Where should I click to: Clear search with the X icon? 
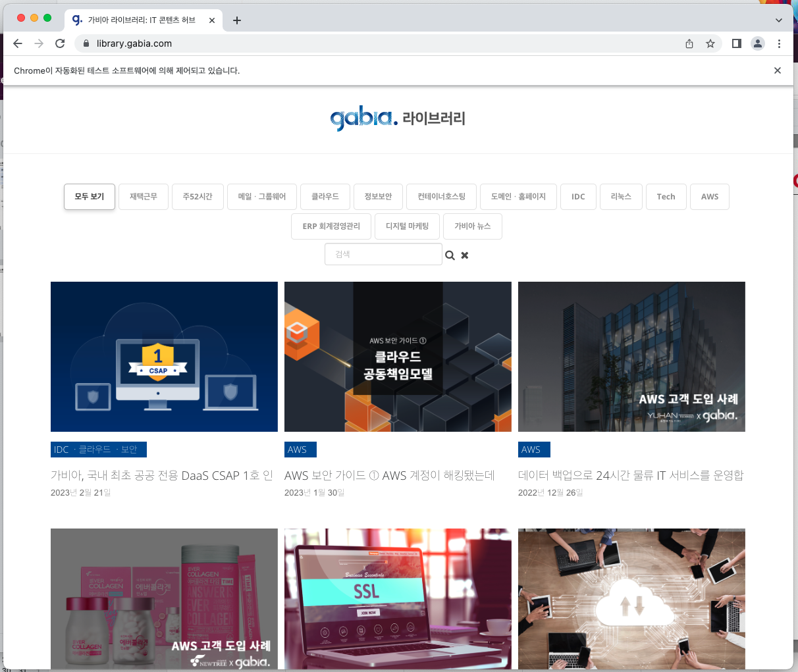(465, 255)
